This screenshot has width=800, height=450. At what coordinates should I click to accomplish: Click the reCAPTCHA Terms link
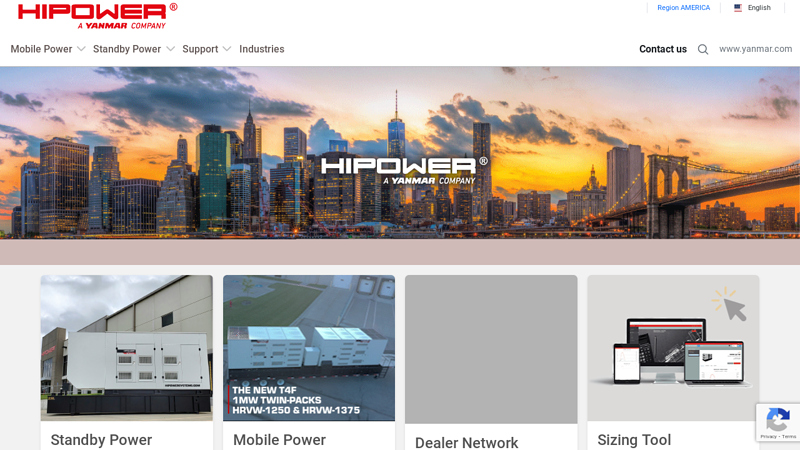point(789,437)
